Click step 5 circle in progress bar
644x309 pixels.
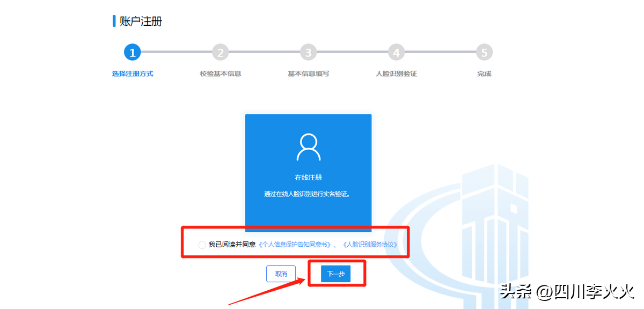pyautogui.click(x=484, y=53)
